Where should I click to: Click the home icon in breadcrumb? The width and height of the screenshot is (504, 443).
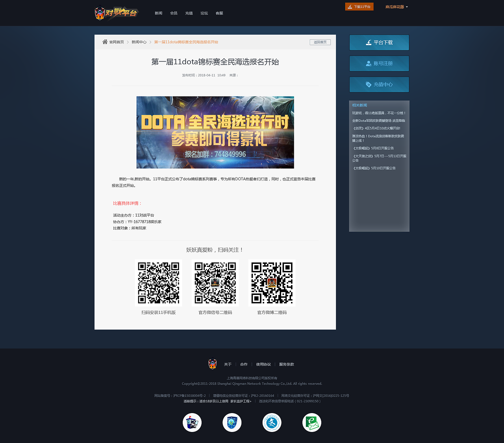tap(105, 42)
